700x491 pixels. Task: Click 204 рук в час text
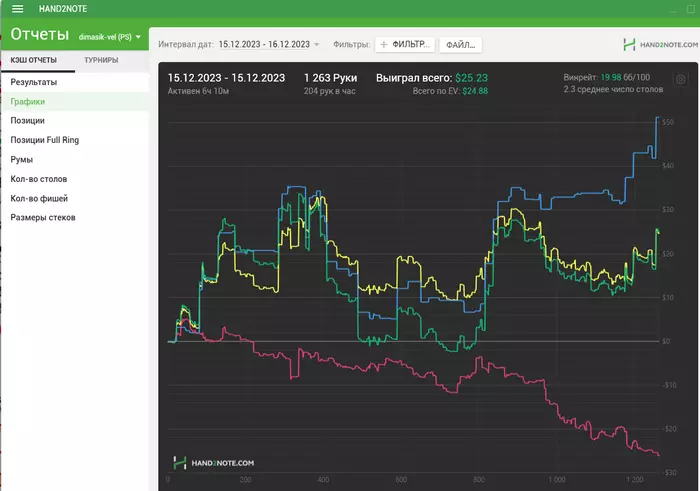(329, 91)
